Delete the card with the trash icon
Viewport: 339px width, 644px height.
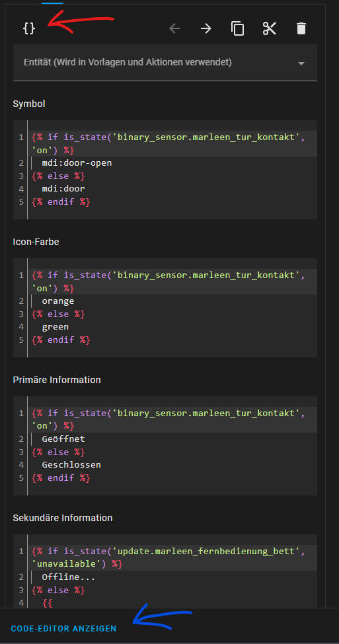301,28
